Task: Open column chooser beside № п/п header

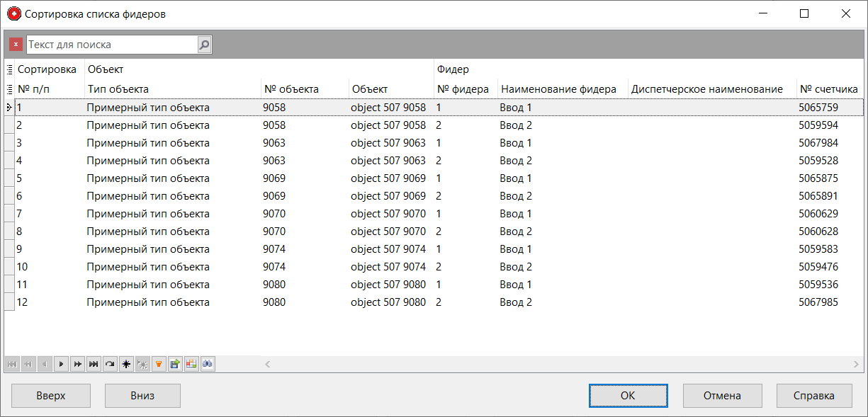Action: click(x=10, y=89)
